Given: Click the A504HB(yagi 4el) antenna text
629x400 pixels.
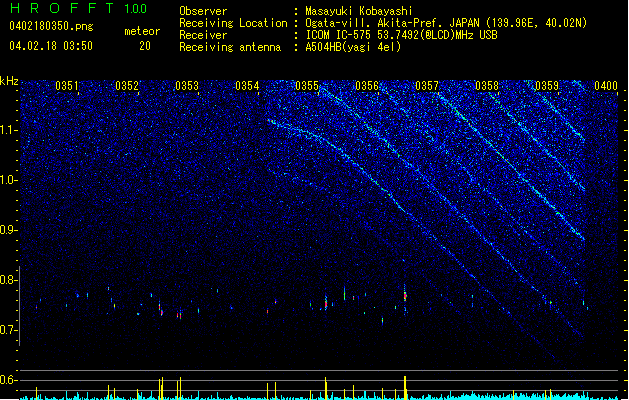Looking at the screenshot, I should (353, 47).
